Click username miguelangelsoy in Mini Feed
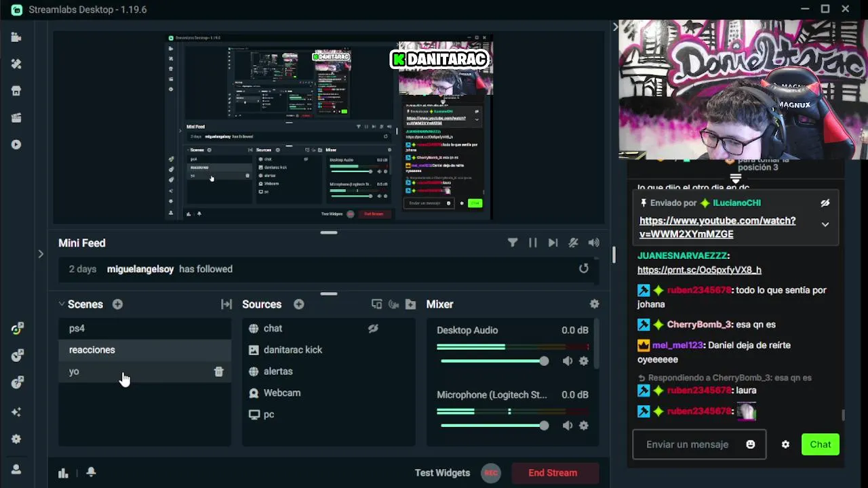 click(x=140, y=269)
